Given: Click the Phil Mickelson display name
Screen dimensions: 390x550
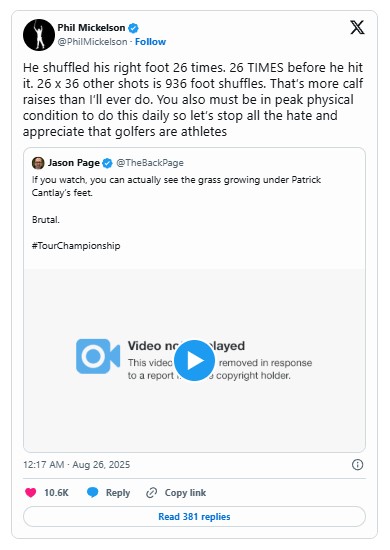Looking at the screenshot, I should point(91,28).
